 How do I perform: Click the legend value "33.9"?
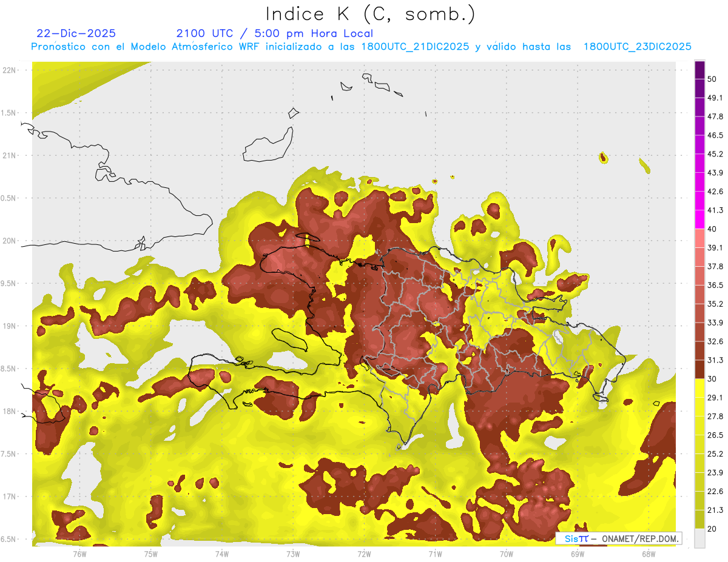(715, 323)
